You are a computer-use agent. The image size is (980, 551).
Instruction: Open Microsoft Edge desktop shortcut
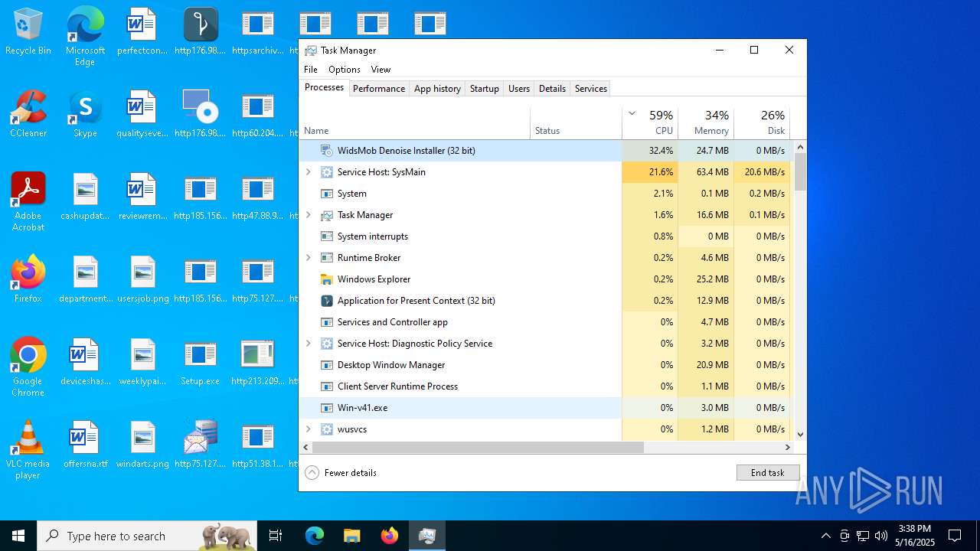(85, 37)
